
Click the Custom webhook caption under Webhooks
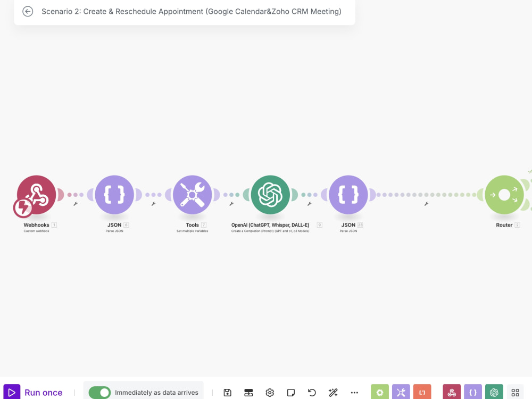pyautogui.click(x=36, y=231)
